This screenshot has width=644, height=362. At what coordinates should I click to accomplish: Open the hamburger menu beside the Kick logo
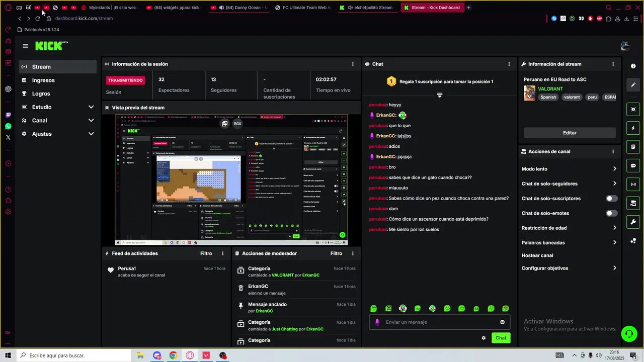(x=25, y=46)
